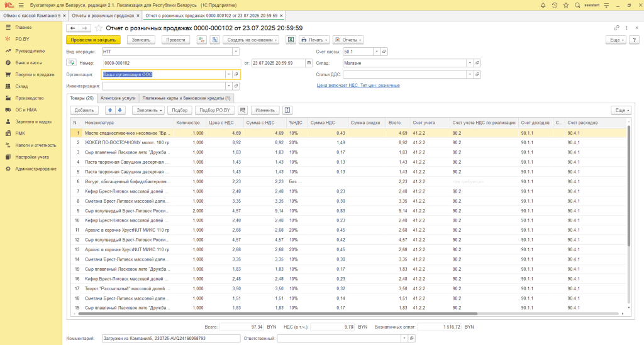The image size is (644, 345).
Task: Open the Еще menu of the table
Action: coord(621,110)
